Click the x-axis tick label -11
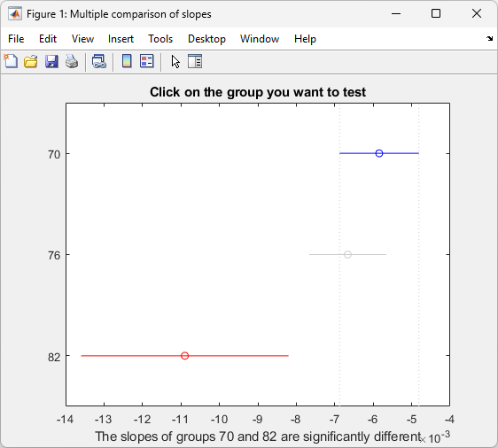The width and height of the screenshot is (498, 448). [180, 420]
